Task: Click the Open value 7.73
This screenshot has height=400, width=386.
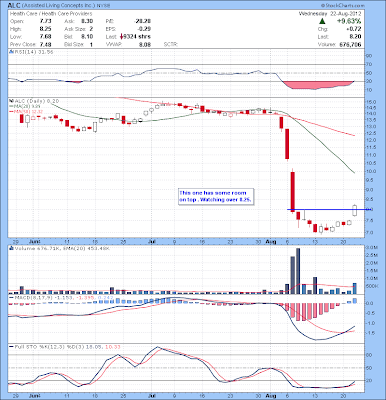Action: coord(46,21)
